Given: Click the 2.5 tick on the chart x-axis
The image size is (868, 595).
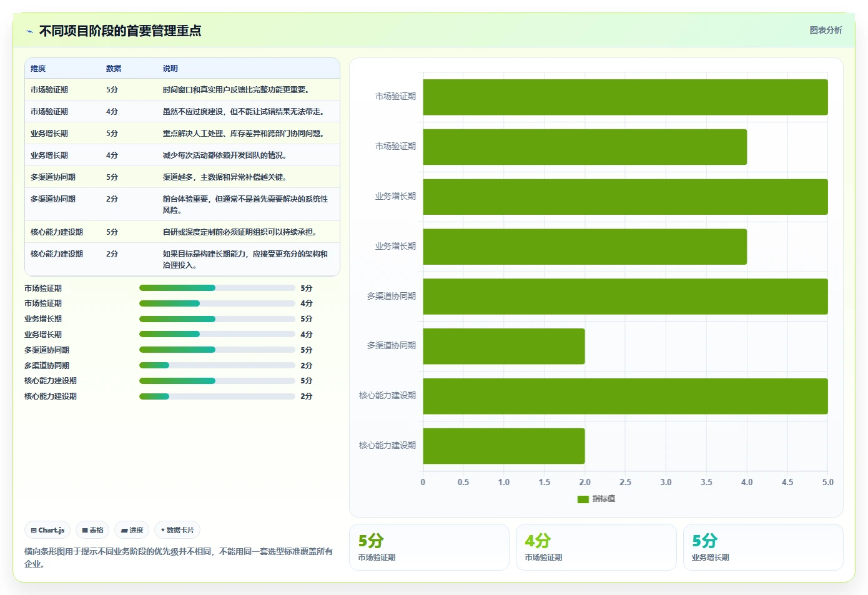Looking at the screenshot, I should [625, 483].
